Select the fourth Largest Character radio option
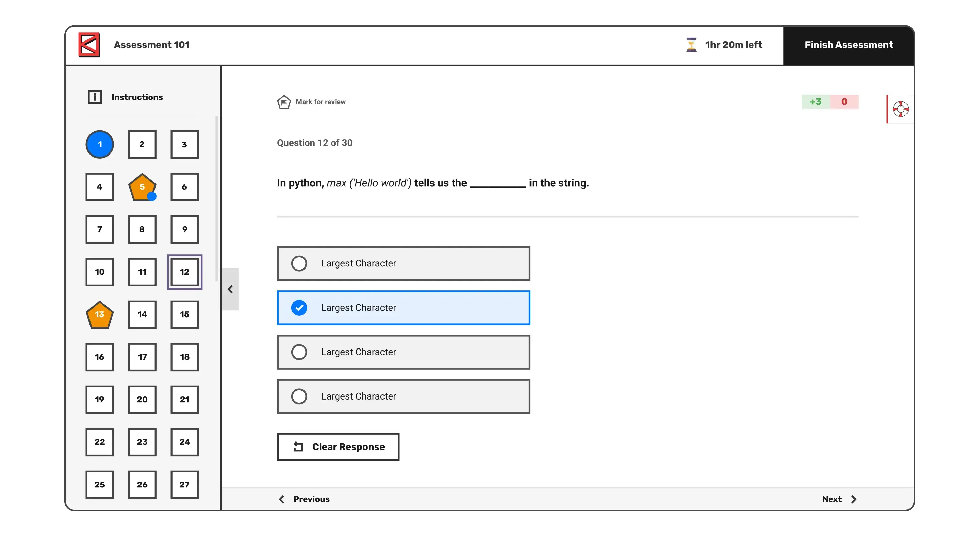 (299, 396)
